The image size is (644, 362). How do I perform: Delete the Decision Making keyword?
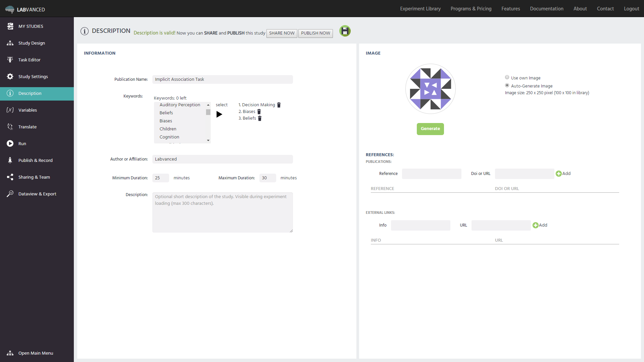[279, 105]
